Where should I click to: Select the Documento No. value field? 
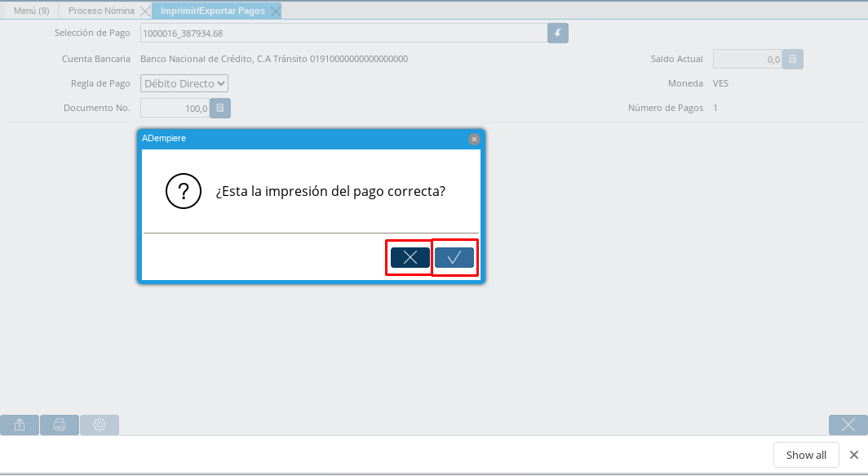coord(175,108)
